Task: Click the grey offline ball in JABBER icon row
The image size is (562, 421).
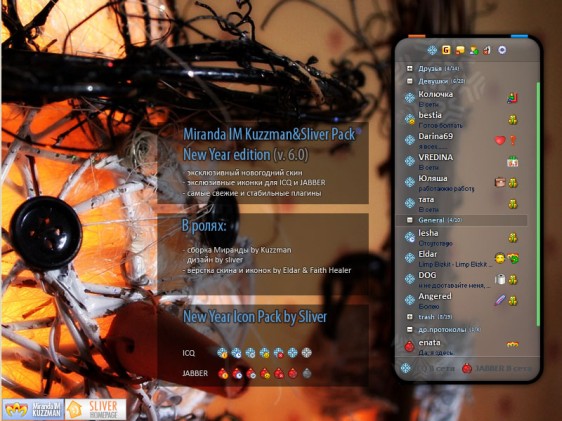Action: [307, 374]
